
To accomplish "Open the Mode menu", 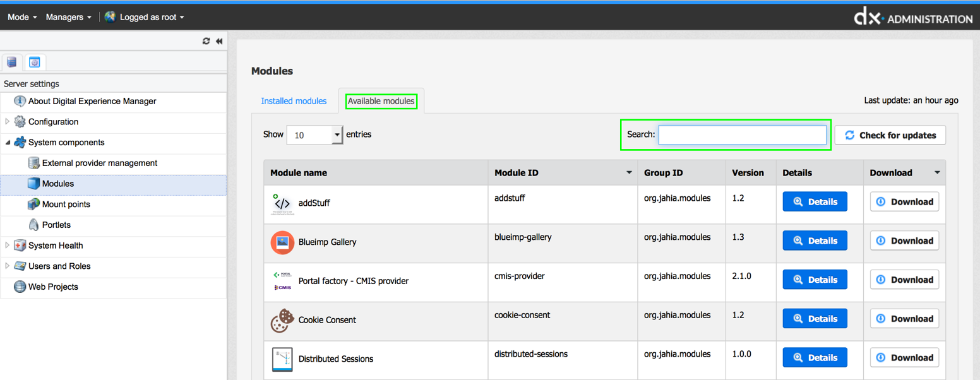I will [x=22, y=17].
